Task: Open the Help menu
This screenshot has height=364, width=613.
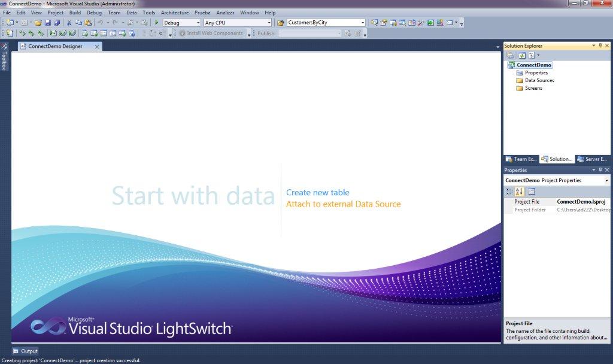Action: tap(270, 13)
